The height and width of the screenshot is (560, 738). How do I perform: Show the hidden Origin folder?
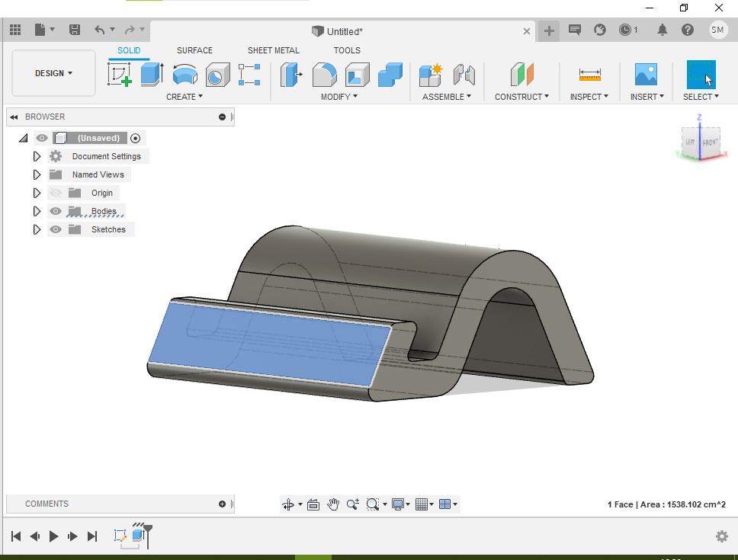[x=56, y=193]
